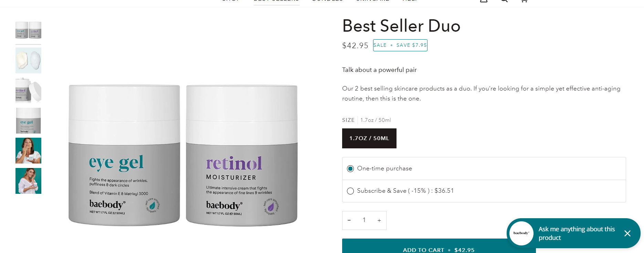Click the baebody chat avatar logo
Image resolution: width=644 pixels, height=253 pixels.
coord(521,233)
